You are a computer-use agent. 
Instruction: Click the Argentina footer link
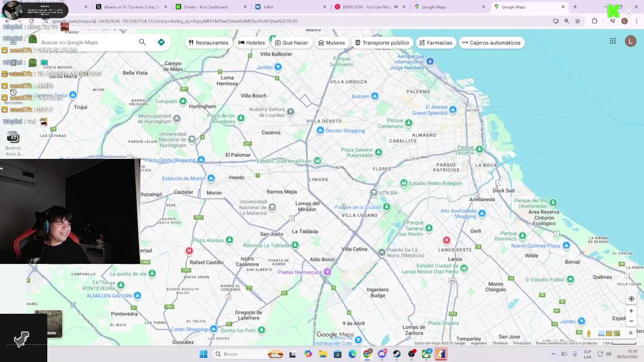click(x=478, y=343)
